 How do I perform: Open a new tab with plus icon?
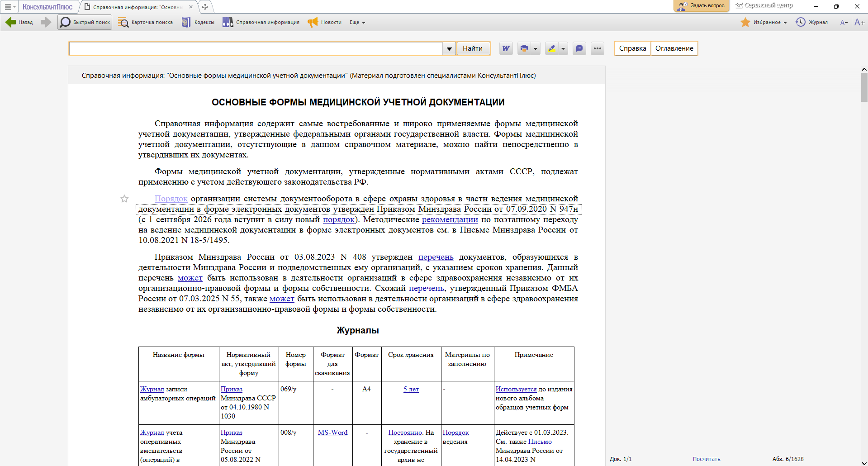tap(205, 7)
